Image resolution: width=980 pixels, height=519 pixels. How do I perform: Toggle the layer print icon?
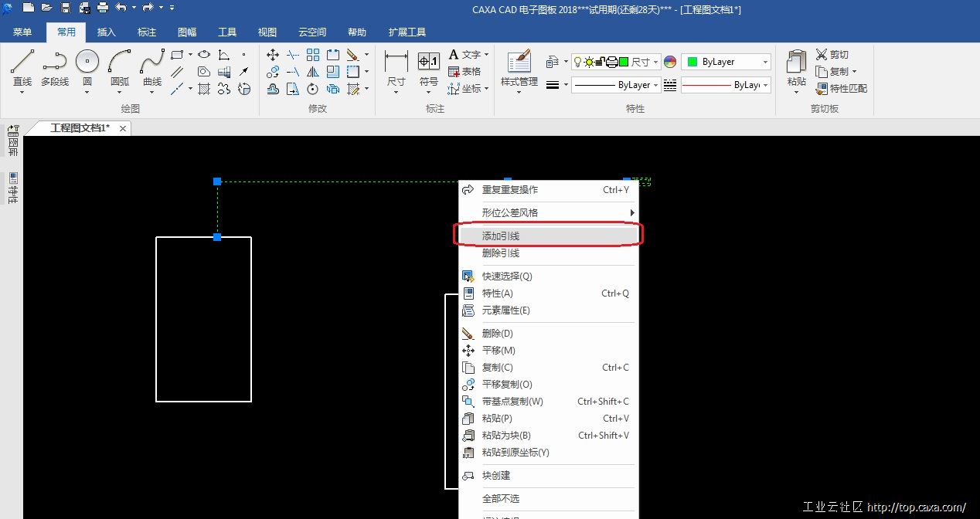point(611,62)
